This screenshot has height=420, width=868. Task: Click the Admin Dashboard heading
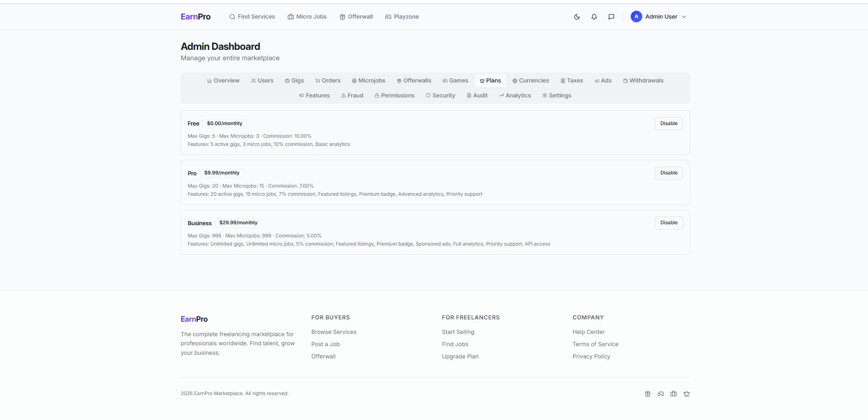[220, 47]
